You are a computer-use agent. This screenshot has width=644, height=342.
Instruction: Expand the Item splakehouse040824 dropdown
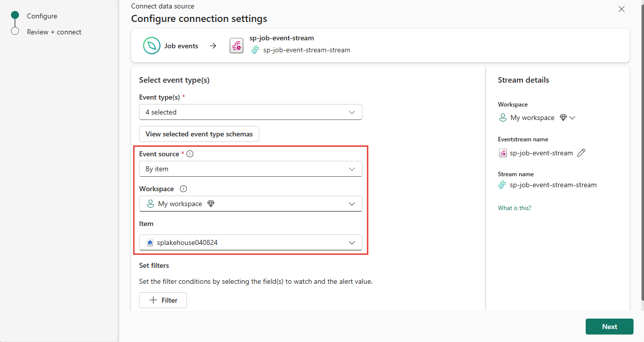click(251, 242)
